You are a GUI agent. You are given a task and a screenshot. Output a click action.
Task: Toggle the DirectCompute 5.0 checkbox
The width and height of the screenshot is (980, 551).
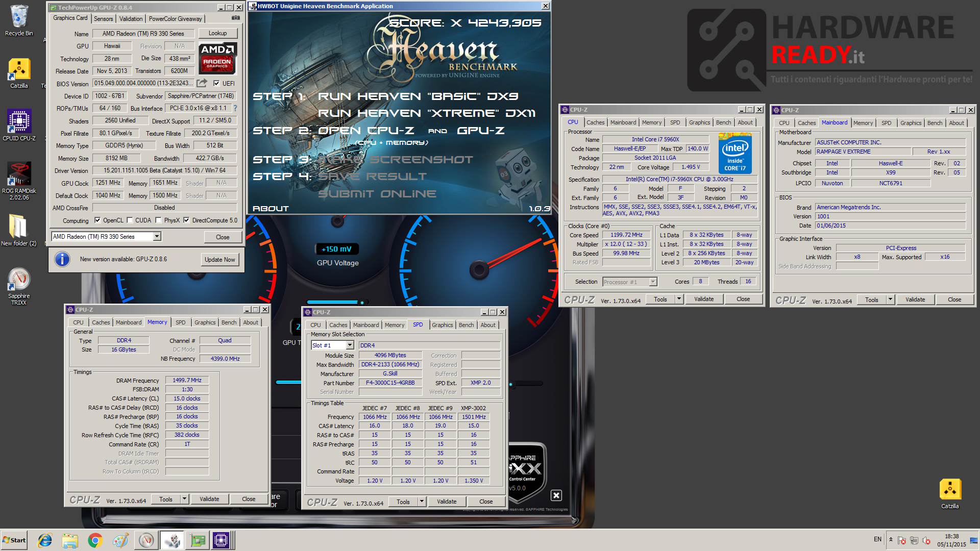pyautogui.click(x=187, y=220)
